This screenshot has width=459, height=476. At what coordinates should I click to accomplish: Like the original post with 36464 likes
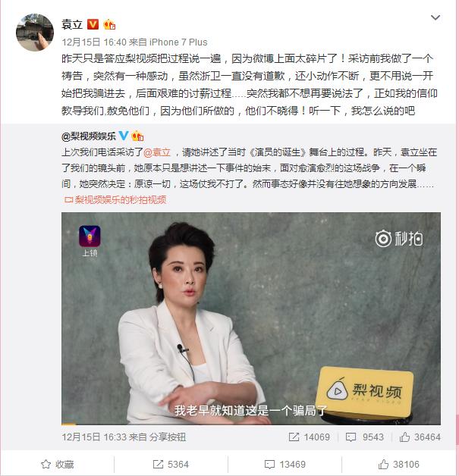[x=420, y=437]
